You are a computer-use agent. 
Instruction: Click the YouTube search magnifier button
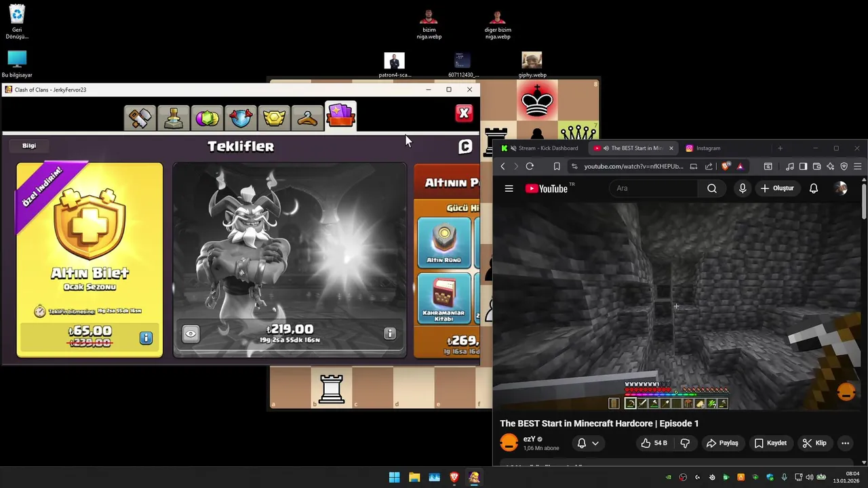712,188
